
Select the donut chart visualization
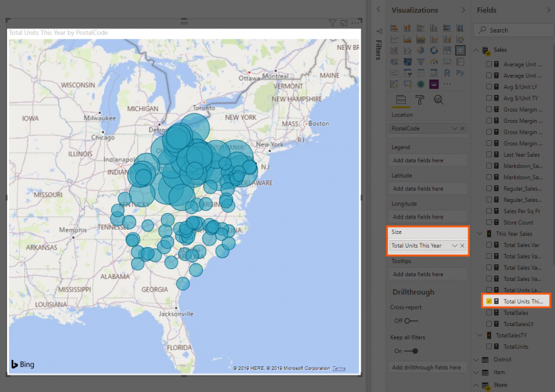coord(434,50)
